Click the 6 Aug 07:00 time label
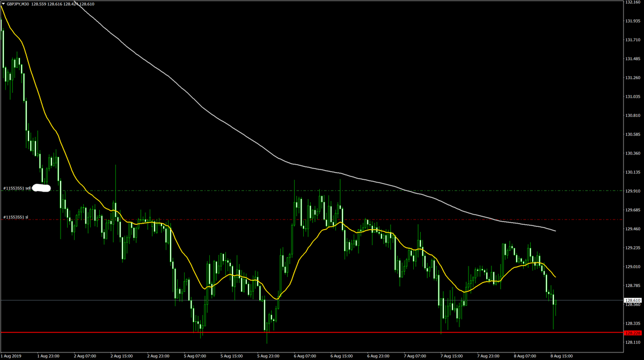Viewport: 644px width, 360px height. pyautogui.click(x=305, y=355)
